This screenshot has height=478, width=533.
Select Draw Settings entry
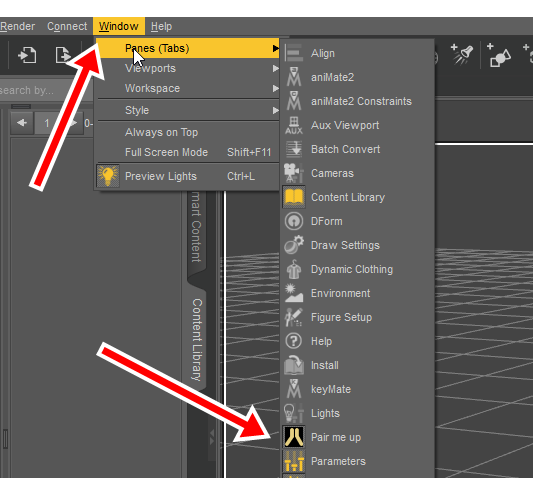[358, 245]
